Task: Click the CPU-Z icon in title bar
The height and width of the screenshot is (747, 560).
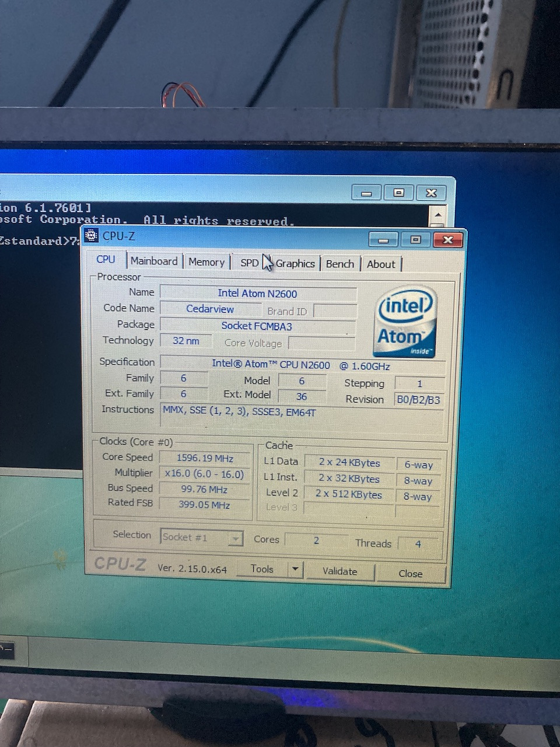Action: point(92,236)
